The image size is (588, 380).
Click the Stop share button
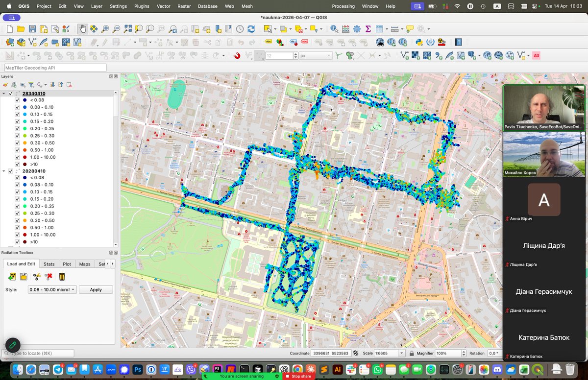pos(299,376)
